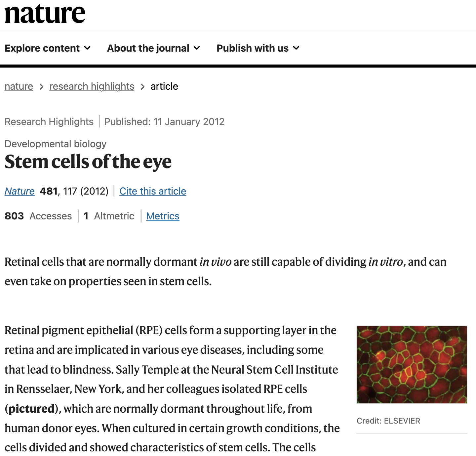This screenshot has height=456, width=476.
Task: Go to the nature breadcrumb link
Action: coord(19,86)
